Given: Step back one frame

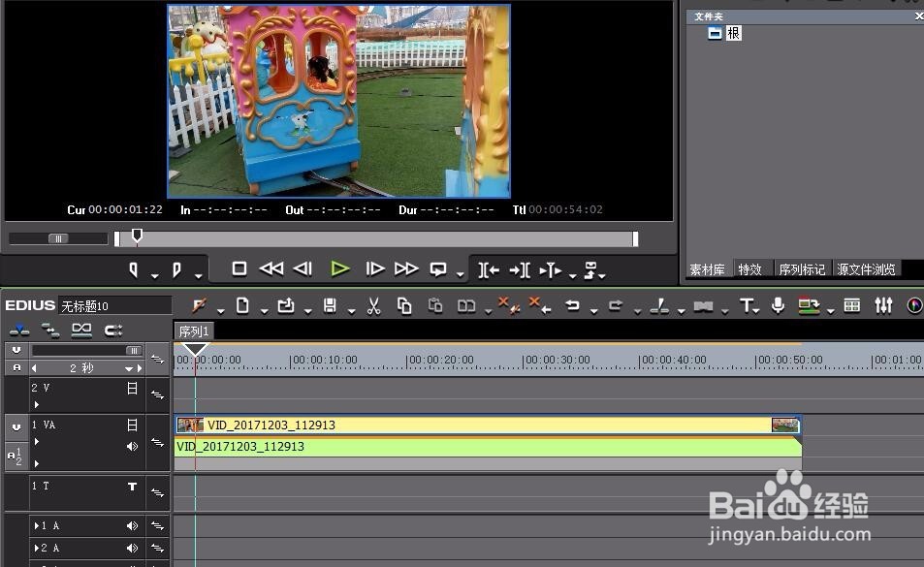Looking at the screenshot, I should (303, 269).
